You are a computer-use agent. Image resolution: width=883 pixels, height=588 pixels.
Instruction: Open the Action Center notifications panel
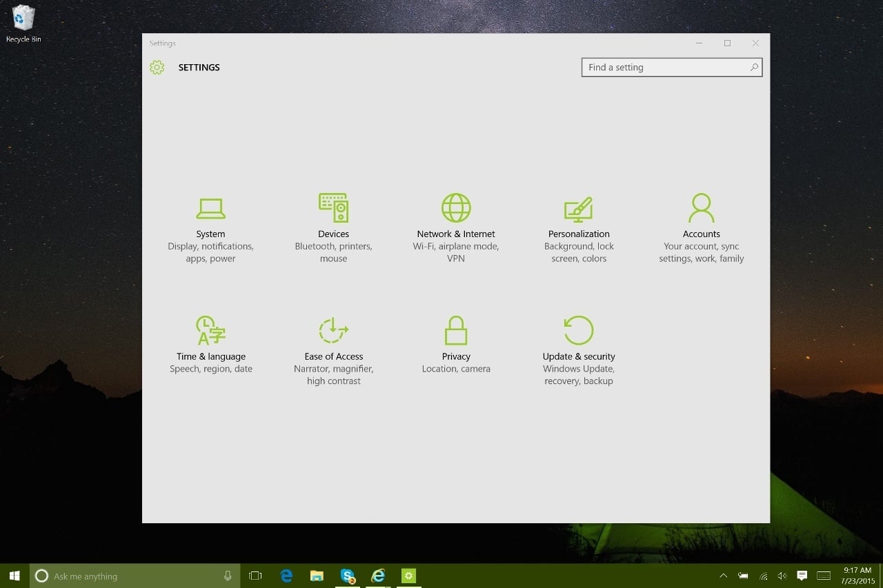tap(802, 575)
